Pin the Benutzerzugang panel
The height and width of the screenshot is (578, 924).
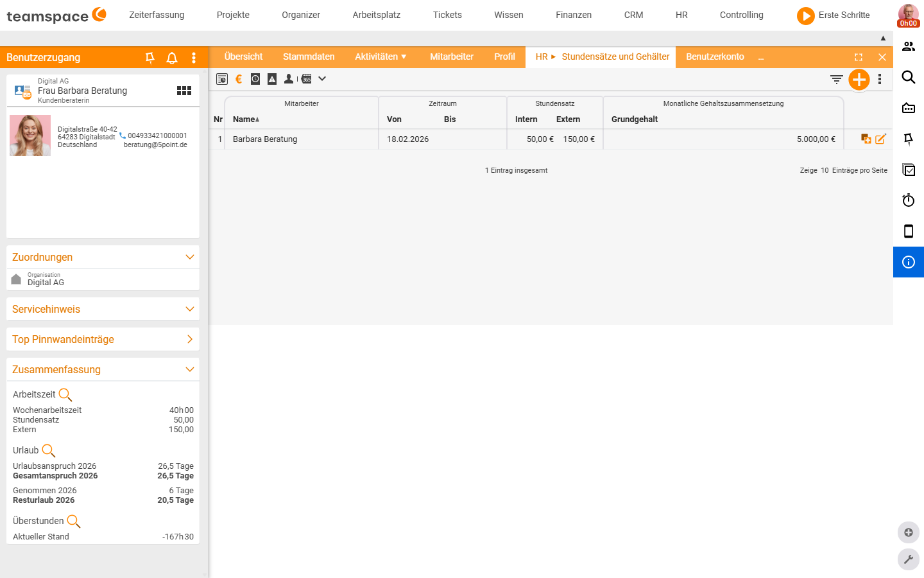pos(150,58)
